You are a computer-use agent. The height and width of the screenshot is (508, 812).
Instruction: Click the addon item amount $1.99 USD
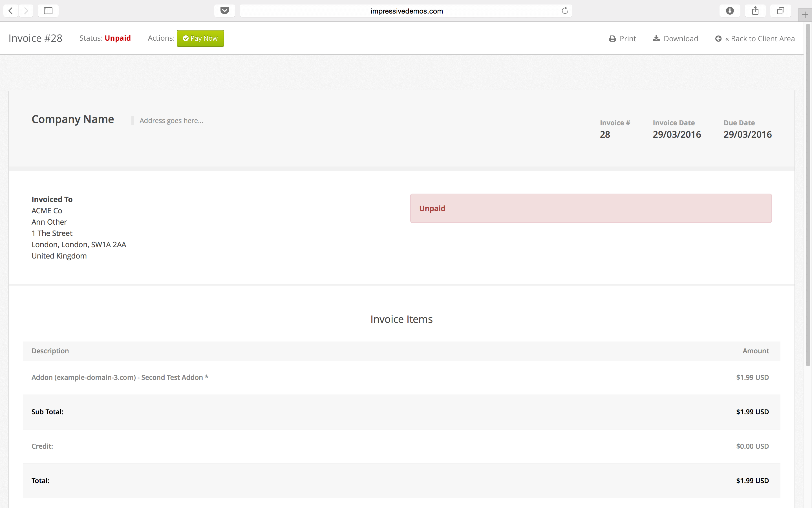752,377
